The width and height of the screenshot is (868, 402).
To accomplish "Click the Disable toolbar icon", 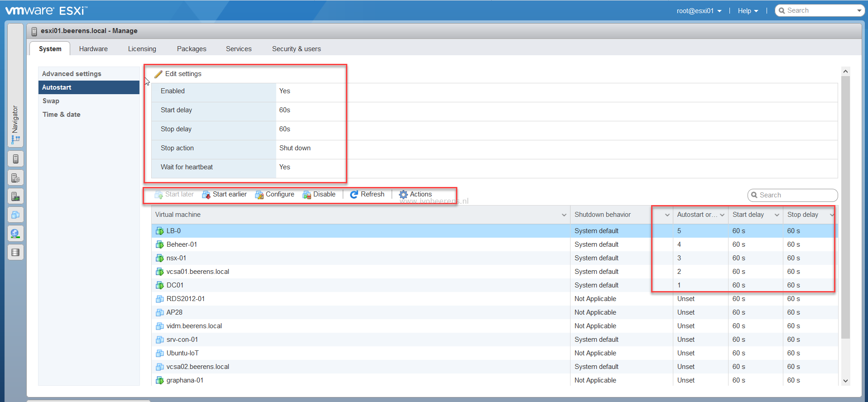I will (307, 195).
